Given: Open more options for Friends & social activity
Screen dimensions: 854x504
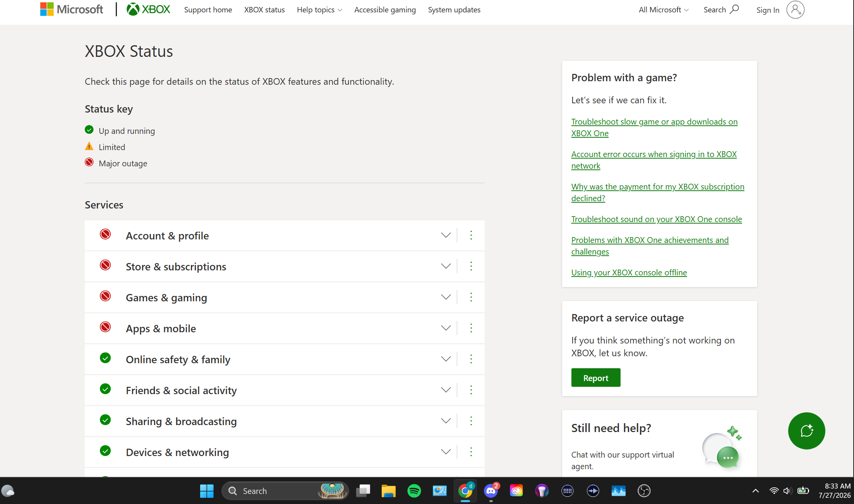Looking at the screenshot, I should point(471,390).
